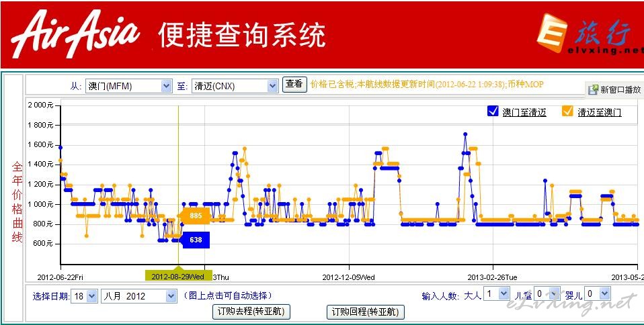The width and height of the screenshot is (644, 325).
Task: Uncheck the blue 澳门至清迈 series checkbox
Action: (493, 111)
